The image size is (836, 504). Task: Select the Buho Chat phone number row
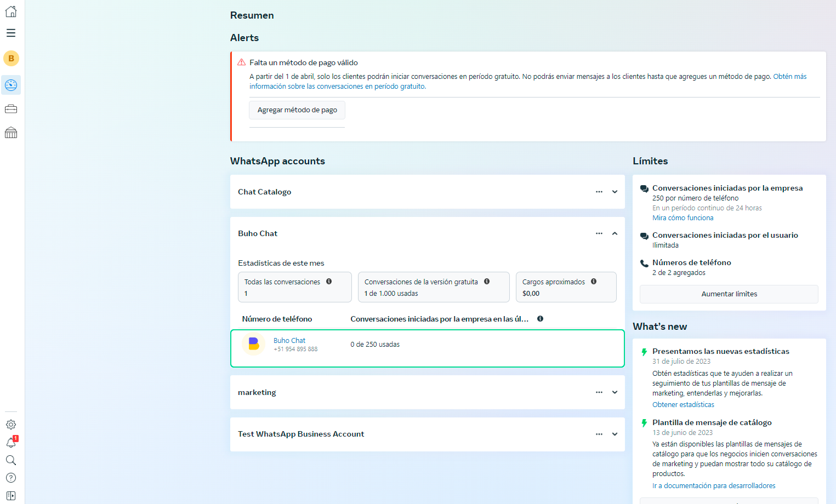coord(427,348)
